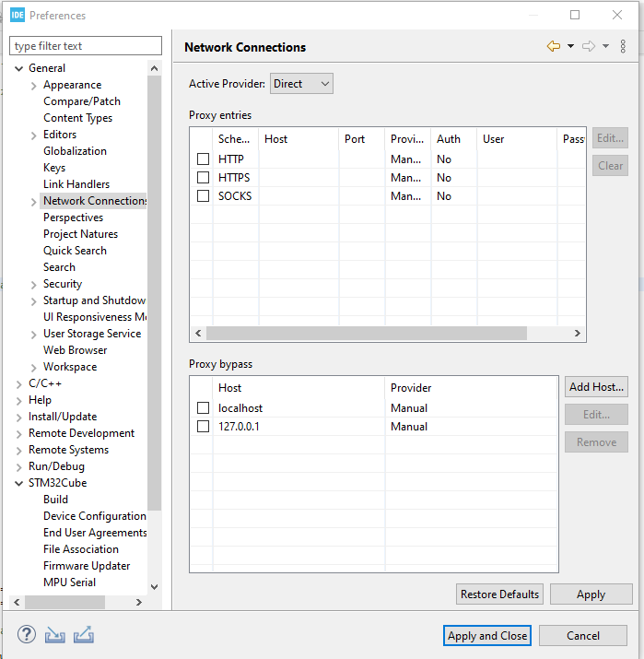Image resolution: width=644 pixels, height=659 pixels.
Task: Select Build under STM32Cube
Action: click(55, 500)
